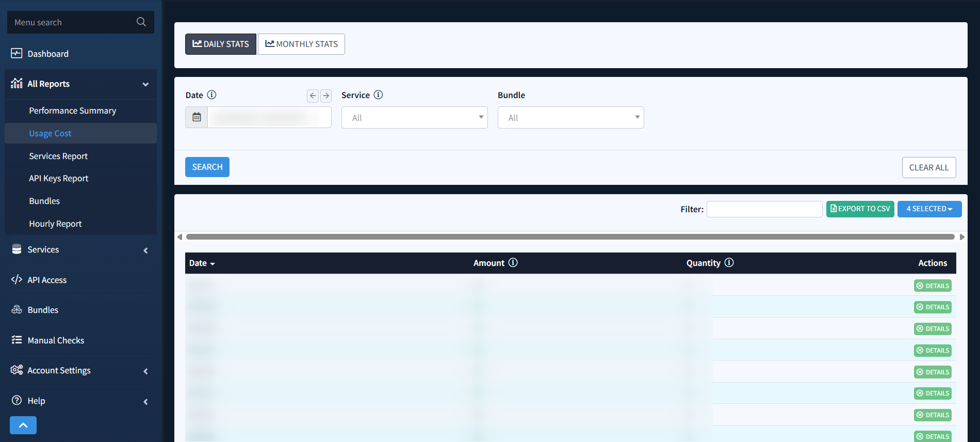Open the Bundle dropdown
This screenshot has height=442, width=980.
coord(570,118)
